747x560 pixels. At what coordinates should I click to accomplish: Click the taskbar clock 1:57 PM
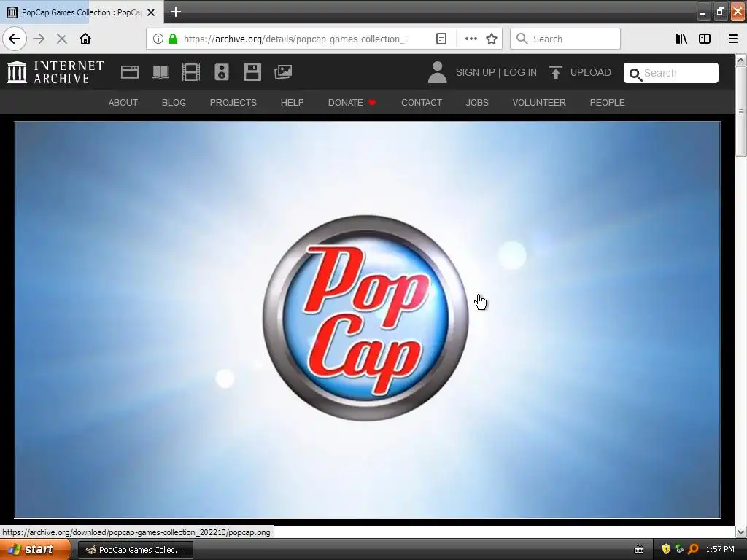point(720,549)
